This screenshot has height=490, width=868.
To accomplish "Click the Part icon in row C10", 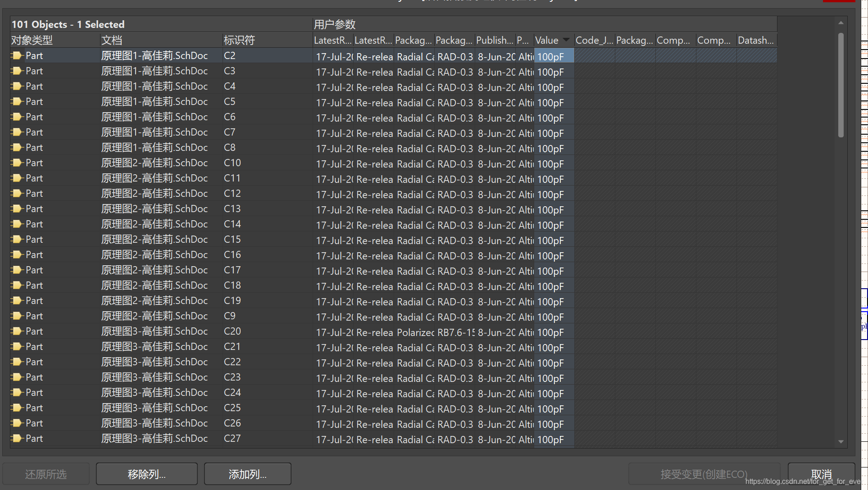I will pyautogui.click(x=17, y=163).
